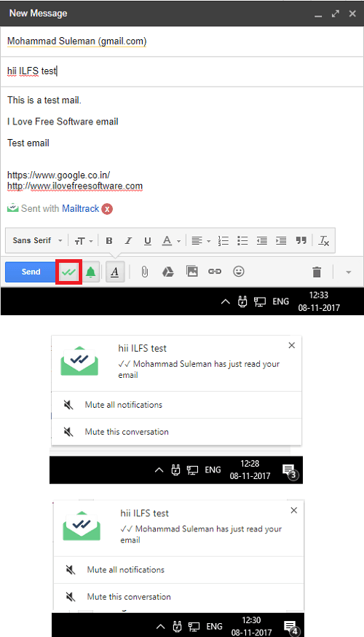Apply bold formatting
This screenshot has height=637, width=364.
(109, 240)
